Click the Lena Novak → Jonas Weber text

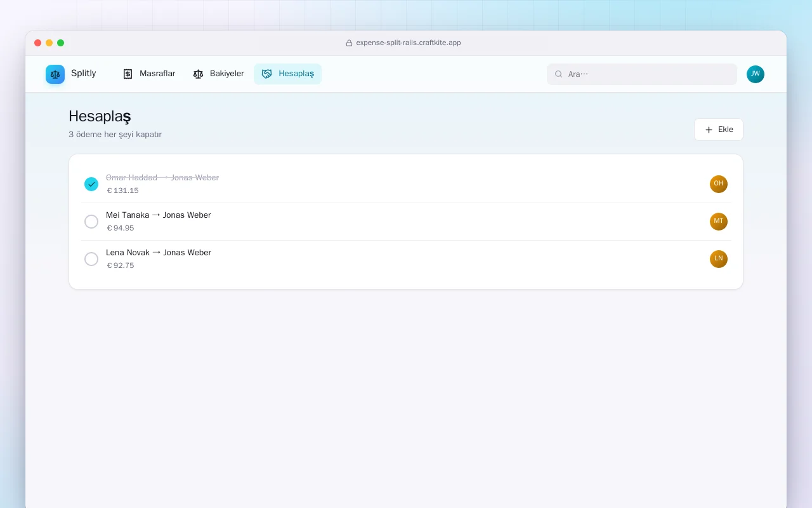coord(159,253)
